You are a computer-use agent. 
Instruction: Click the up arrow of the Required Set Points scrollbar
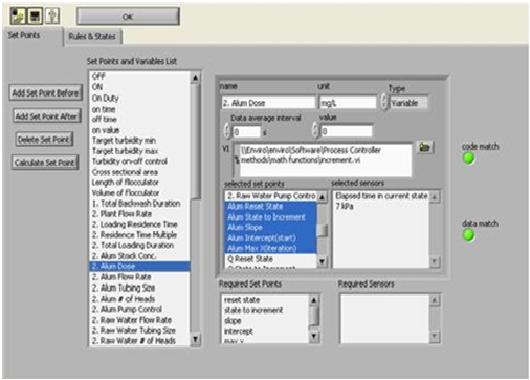pyautogui.click(x=314, y=300)
